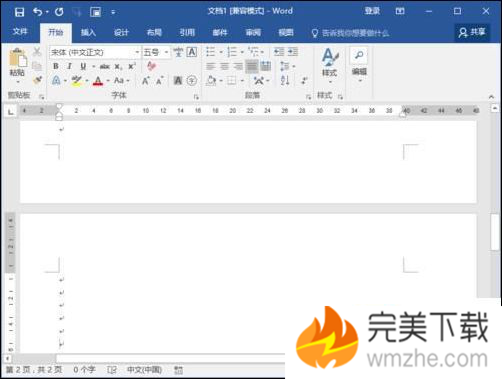The height and width of the screenshot is (379, 502).
Task: Click the Enclose Characters circle icon
Action: point(192,80)
